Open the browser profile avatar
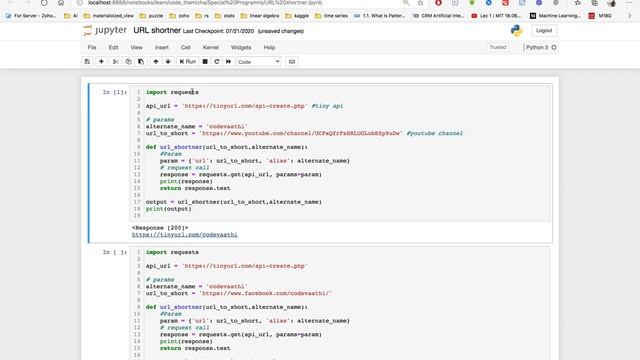640x360 pixels. click(611, 3)
